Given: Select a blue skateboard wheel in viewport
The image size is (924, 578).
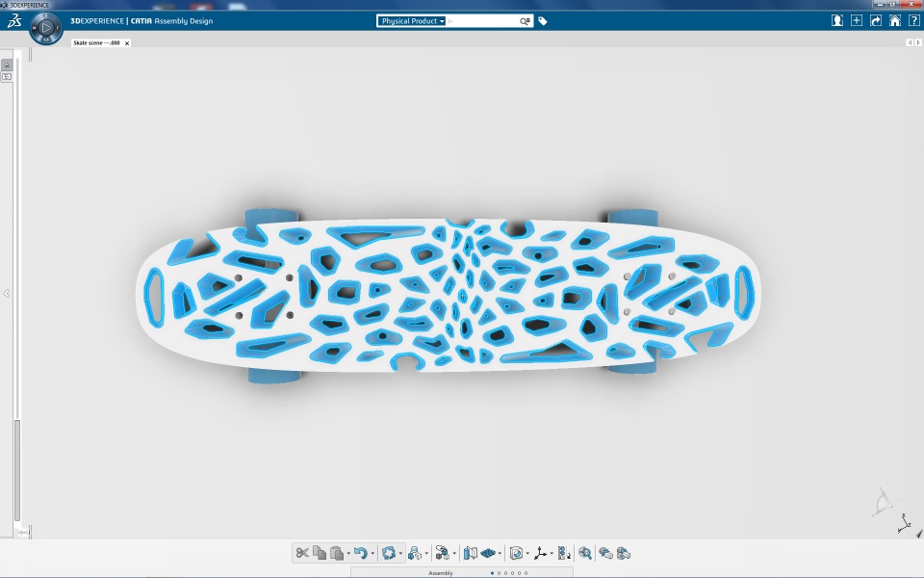Looking at the screenshot, I should pos(272,217).
